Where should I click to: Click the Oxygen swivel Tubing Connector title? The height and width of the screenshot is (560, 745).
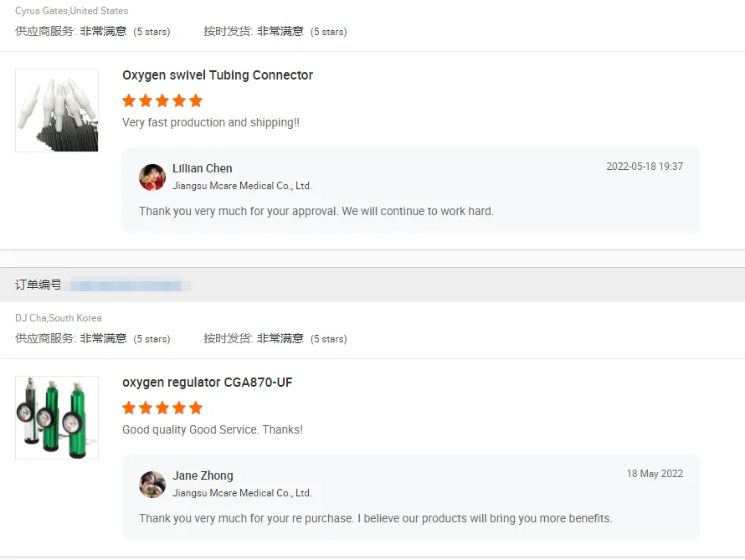pyautogui.click(x=218, y=75)
